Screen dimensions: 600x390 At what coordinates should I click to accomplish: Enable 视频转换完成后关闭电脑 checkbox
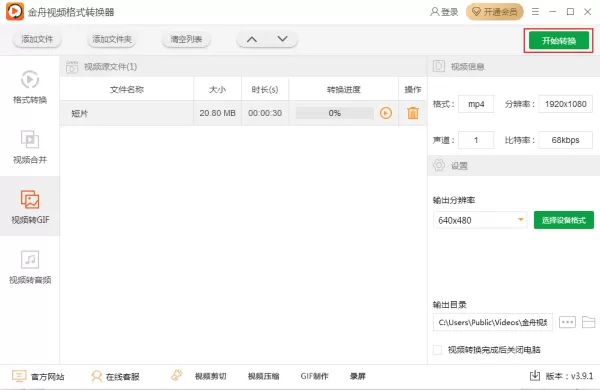tap(437, 350)
